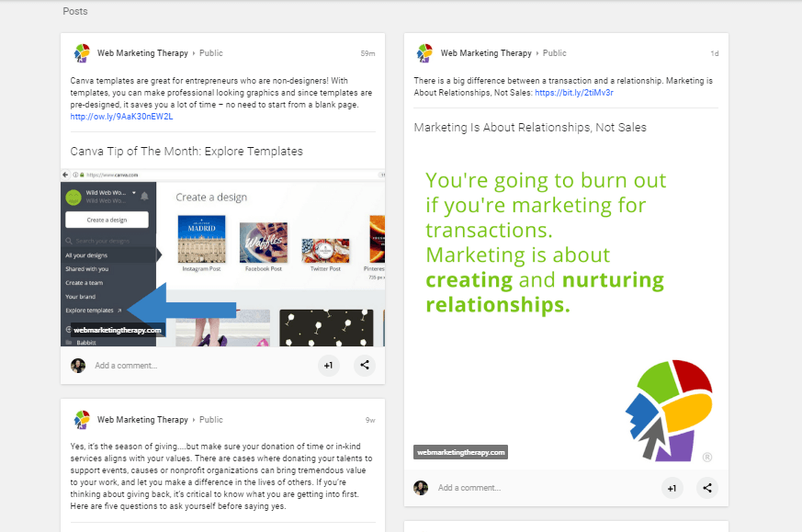
Task: Open the Canva Tip of The Month: Explore Templates title
Action: [x=186, y=152]
